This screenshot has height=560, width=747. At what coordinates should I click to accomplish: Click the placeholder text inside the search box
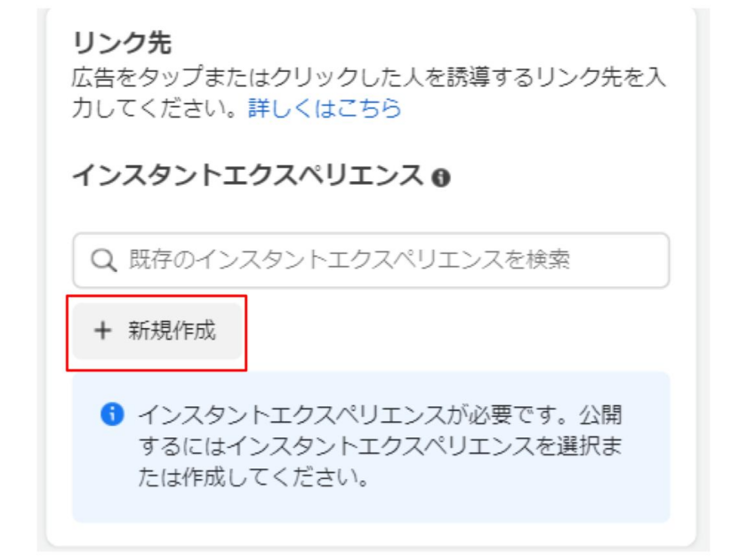(349, 260)
